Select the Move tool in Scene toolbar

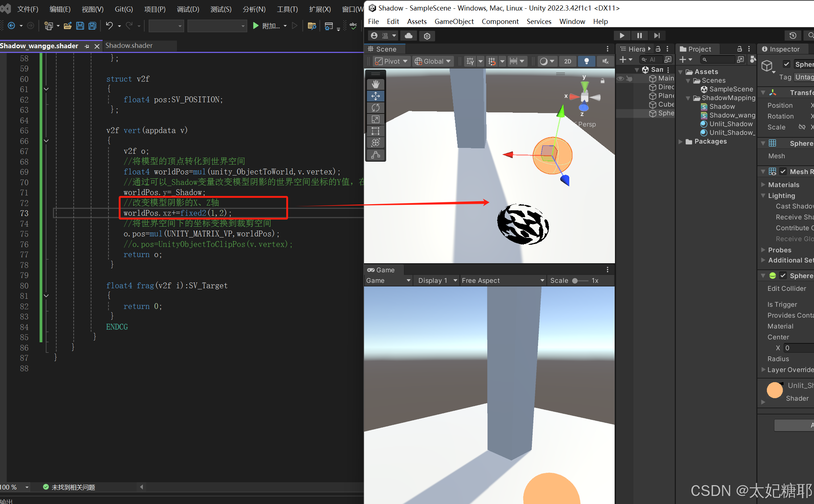click(x=376, y=96)
